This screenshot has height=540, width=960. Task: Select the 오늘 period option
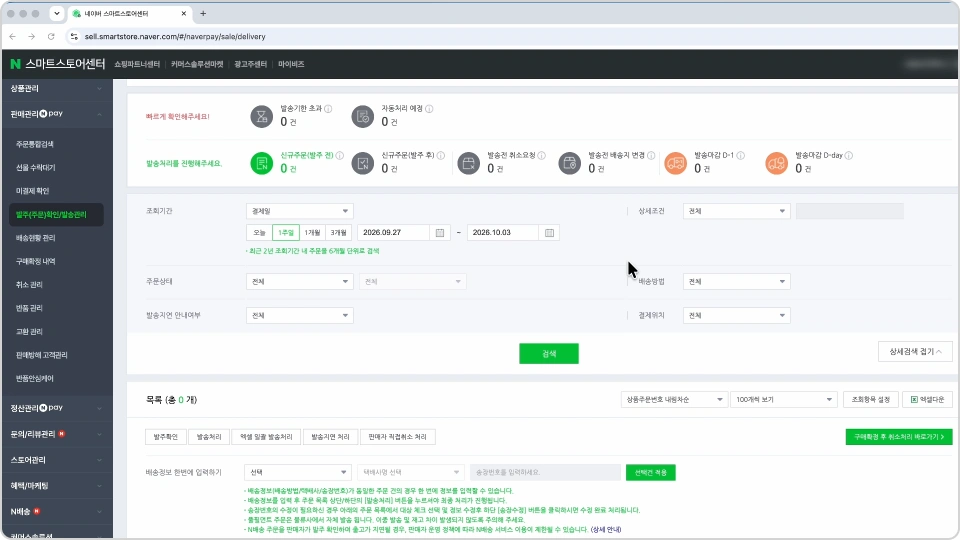(260, 233)
